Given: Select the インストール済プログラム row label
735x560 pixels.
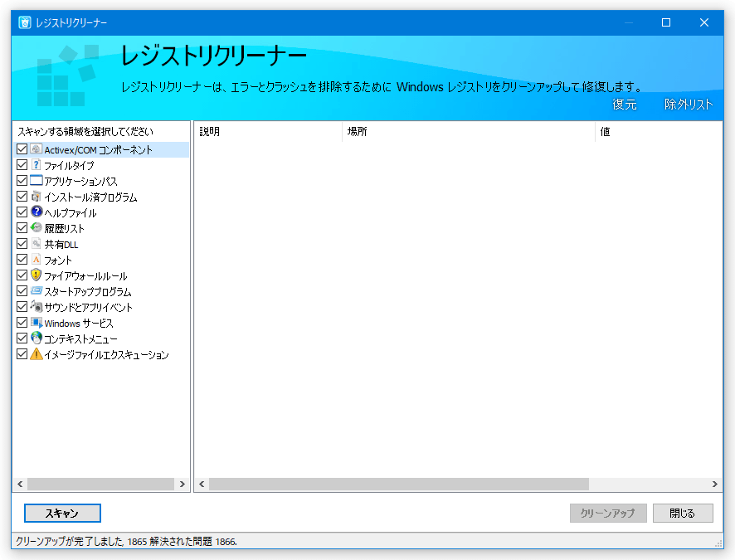Looking at the screenshot, I should tap(90, 197).
